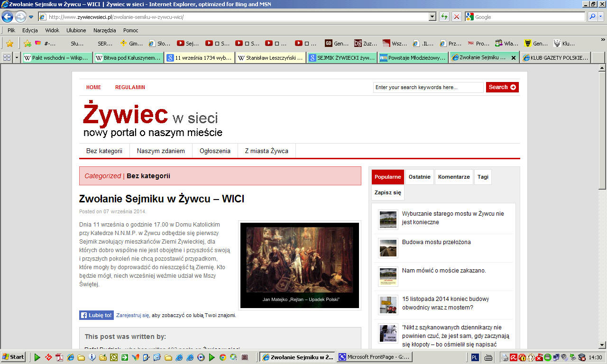This screenshot has width=607, height=364.
Task: Switch to '11 września 1734 wyb...' tab
Action: pos(200,58)
